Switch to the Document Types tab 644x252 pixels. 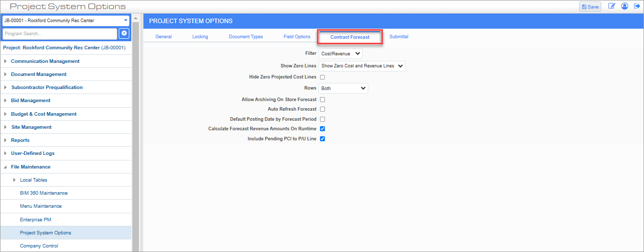[x=246, y=37]
